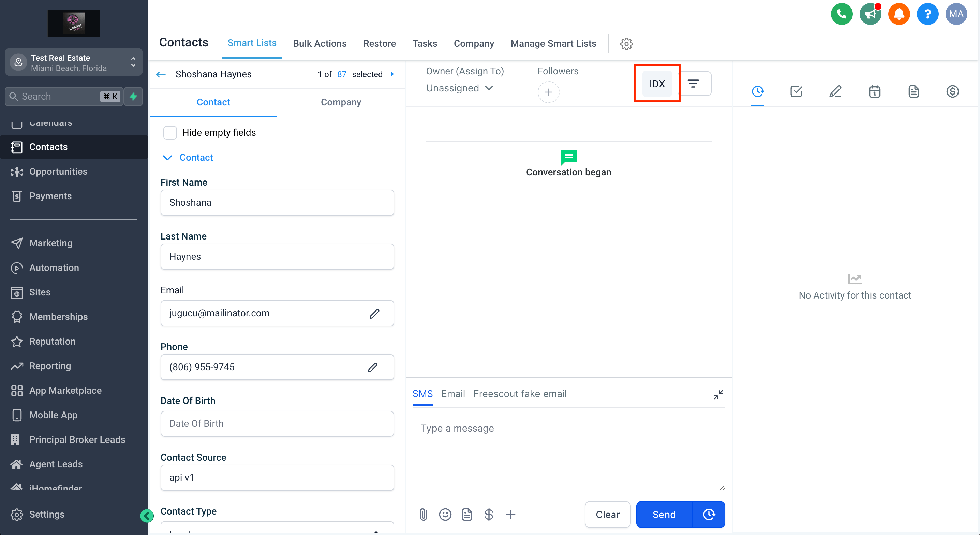This screenshot has height=535, width=980.
Task: Click the green phone dialer icon
Action: (841, 14)
